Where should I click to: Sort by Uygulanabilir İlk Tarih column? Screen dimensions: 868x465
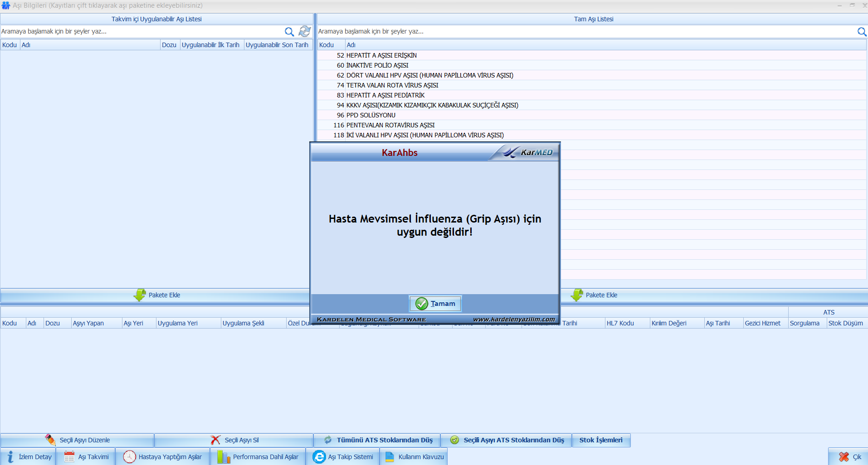[211, 45]
